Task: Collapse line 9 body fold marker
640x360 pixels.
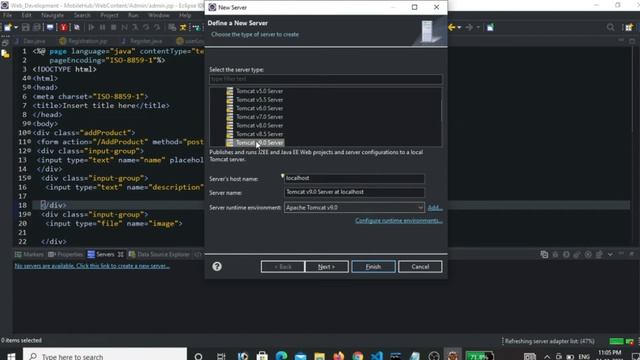Action: [29, 123]
